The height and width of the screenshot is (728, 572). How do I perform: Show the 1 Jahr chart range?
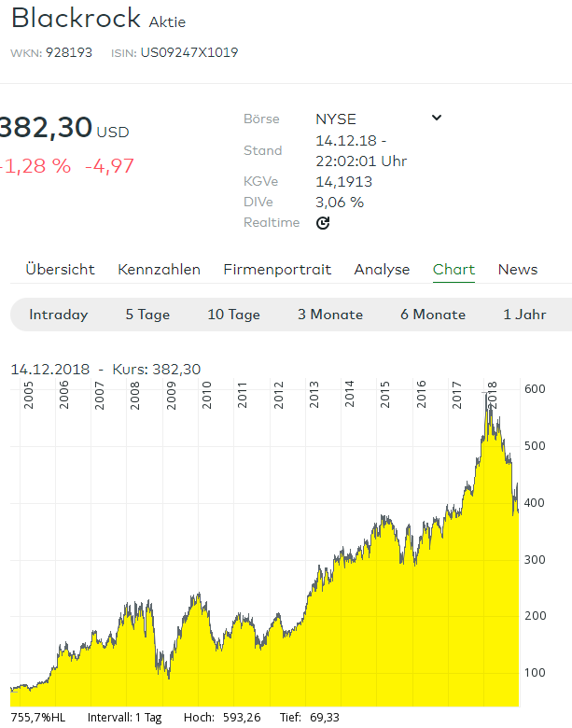[x=524, y=315]
